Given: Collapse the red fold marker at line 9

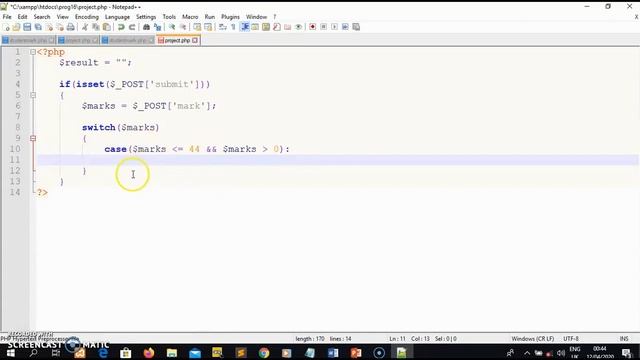Looking at the screenshot, I should [x=33, y=138].
